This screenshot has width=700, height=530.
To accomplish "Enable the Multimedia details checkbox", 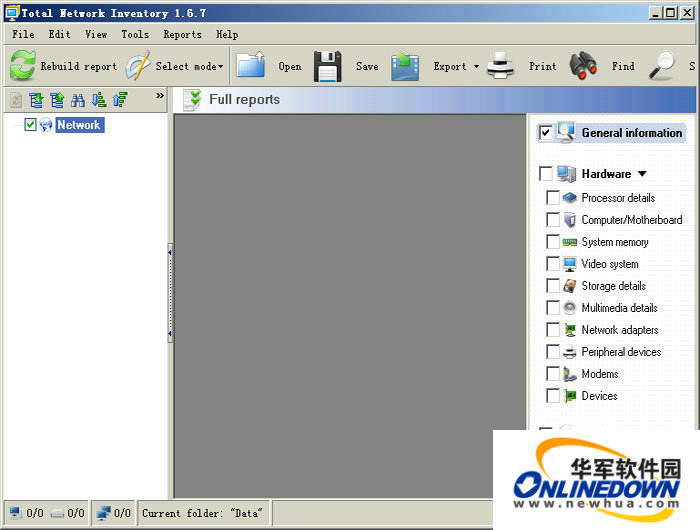I will click(553, 308).
